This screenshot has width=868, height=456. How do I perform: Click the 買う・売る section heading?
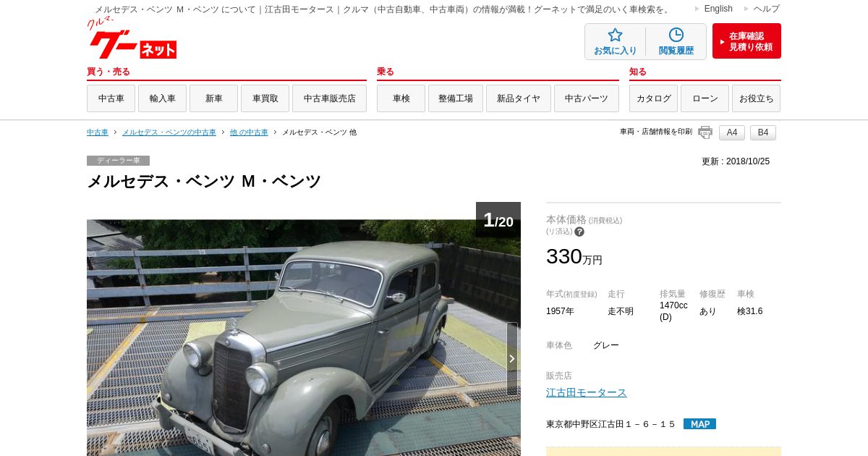pos(109,72)
